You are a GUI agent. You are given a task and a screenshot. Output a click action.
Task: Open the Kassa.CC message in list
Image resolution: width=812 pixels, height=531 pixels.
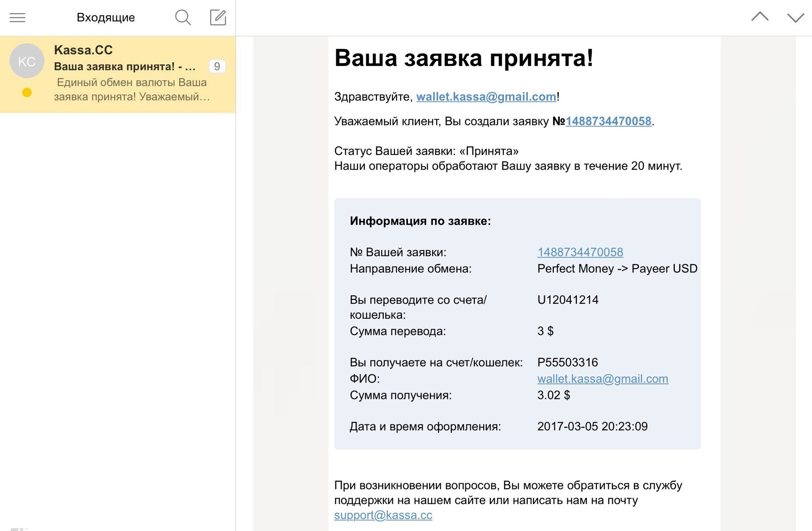coord(118,75)
